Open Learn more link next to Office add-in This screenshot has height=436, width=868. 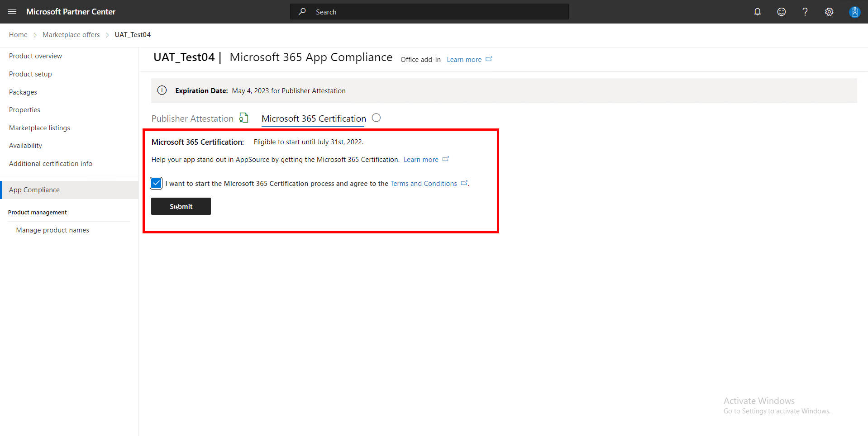(464, 60)
